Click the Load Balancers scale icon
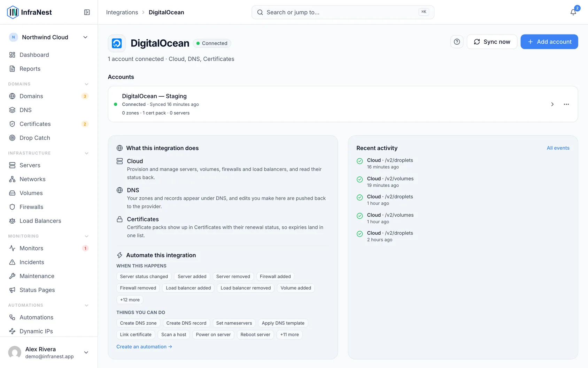This screenshot has height=368, width=588. (12, 221)
